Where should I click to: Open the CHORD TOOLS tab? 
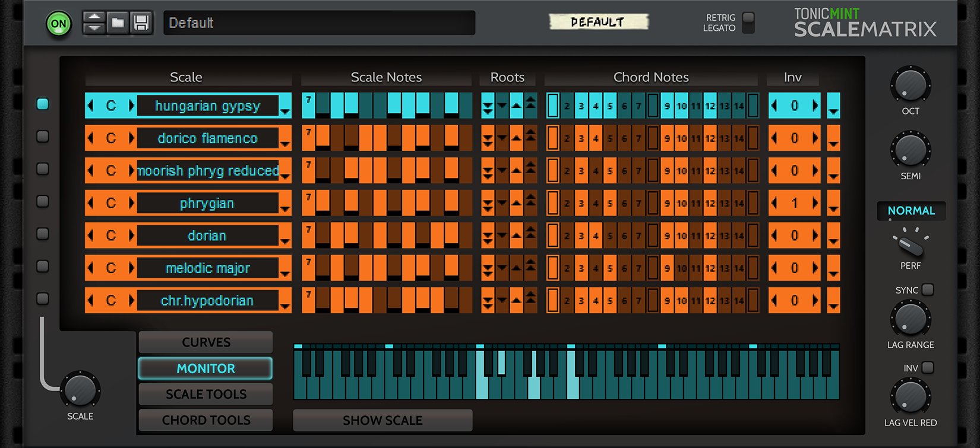[206, 420]
